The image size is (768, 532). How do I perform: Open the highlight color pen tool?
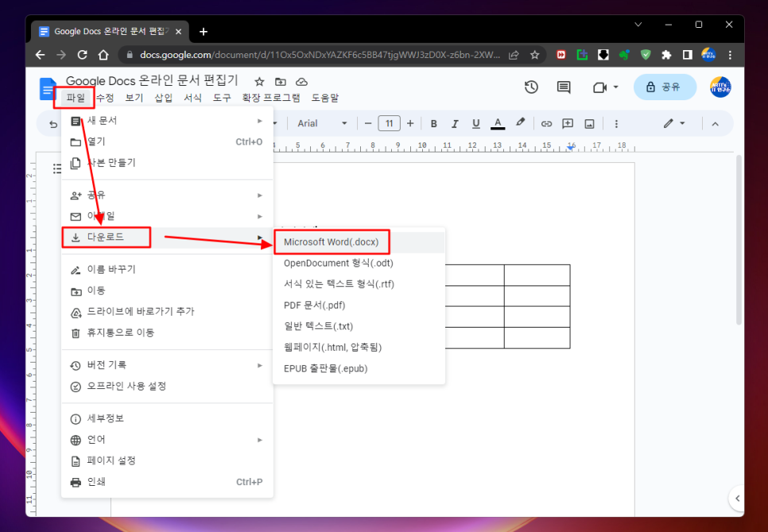[x=520, y=122]
